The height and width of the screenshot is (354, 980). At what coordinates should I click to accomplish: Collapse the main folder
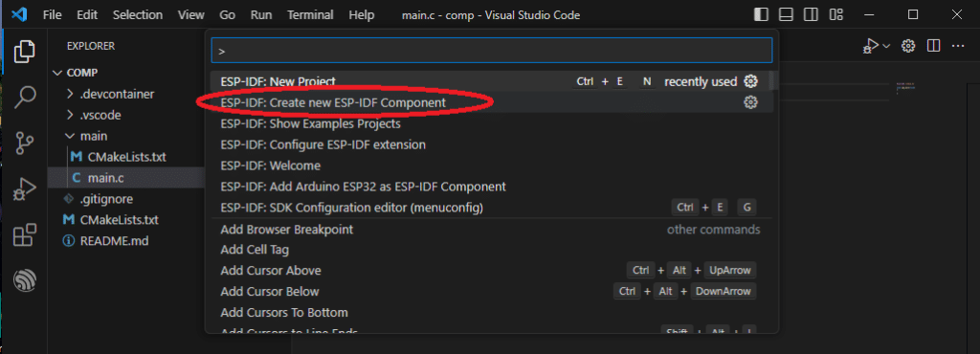pyautogui.click(x=126, y=136)
